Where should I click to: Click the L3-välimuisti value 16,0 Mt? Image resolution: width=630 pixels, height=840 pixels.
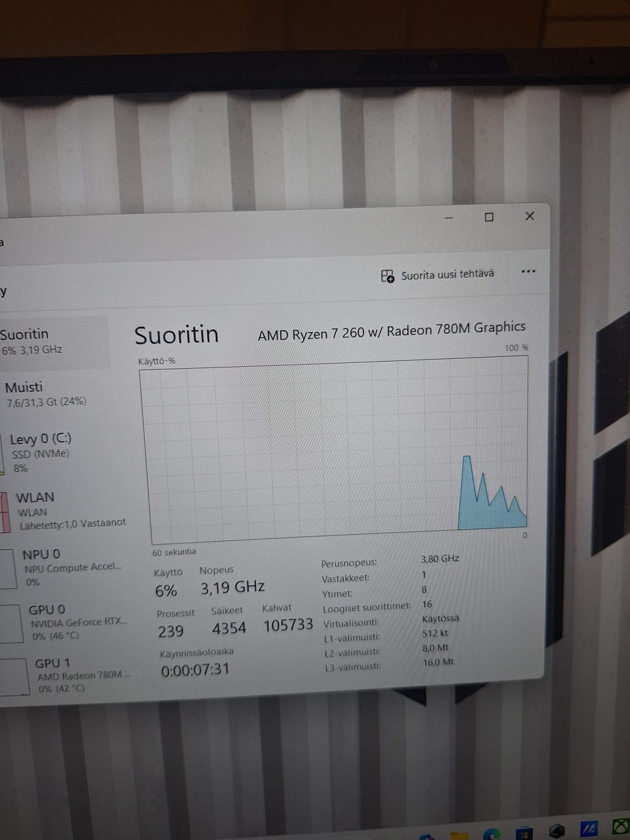(x=438, y=662)
